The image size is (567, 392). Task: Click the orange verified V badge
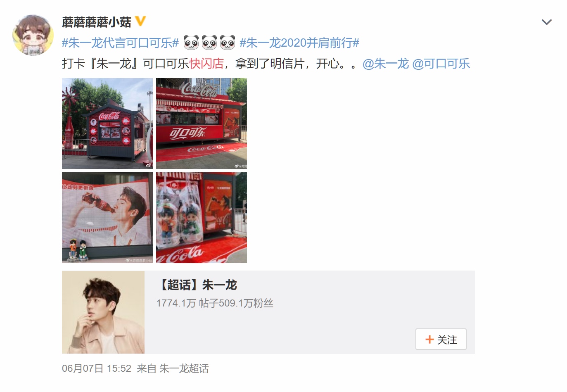click(x=140, y=21)
